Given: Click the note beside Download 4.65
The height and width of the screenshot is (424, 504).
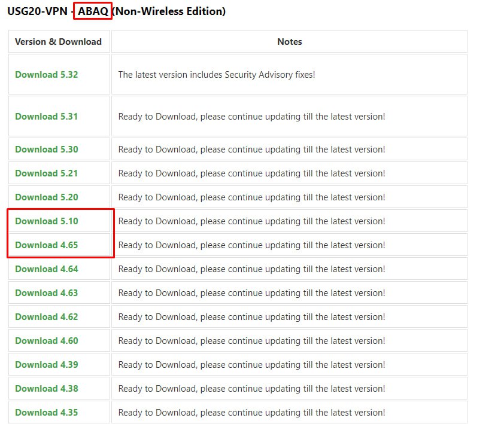Looking at the screenshot, I should pos(251,245).
